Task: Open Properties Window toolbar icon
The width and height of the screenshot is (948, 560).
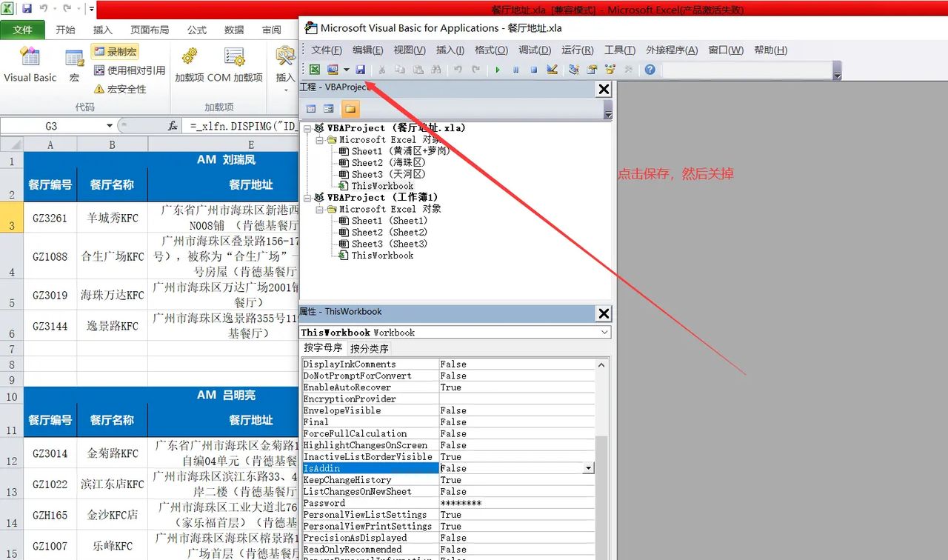Action: [592, 70]
